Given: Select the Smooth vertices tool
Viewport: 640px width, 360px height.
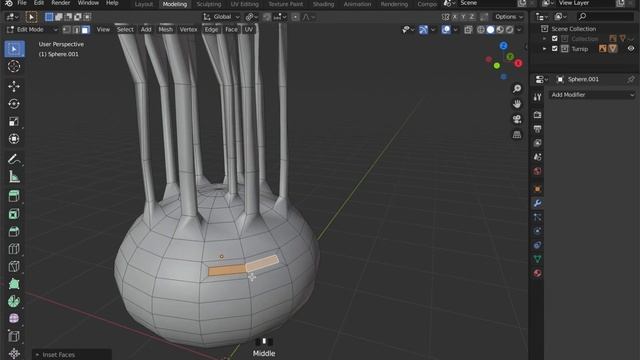Looking at the screenshot, I should click(14, 318).
